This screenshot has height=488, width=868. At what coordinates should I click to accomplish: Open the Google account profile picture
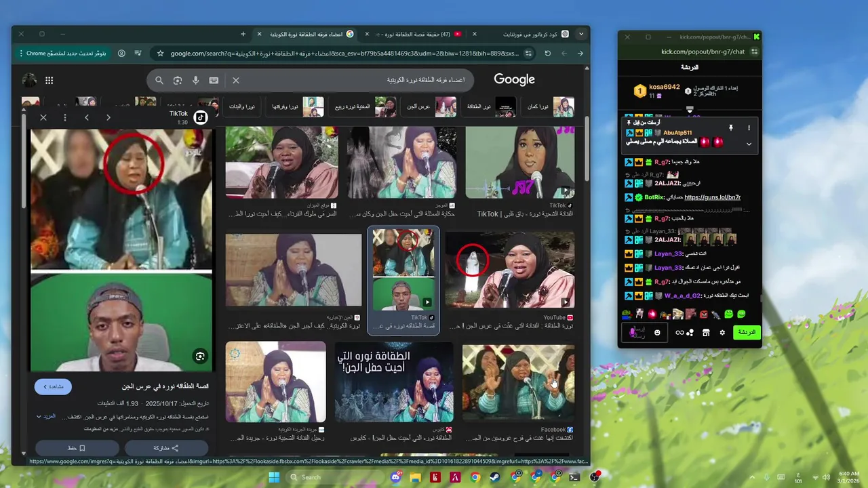pos(29,80)
